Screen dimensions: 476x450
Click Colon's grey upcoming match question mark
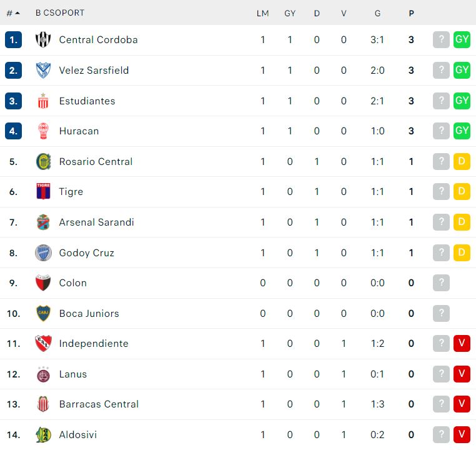click(441, 282)
